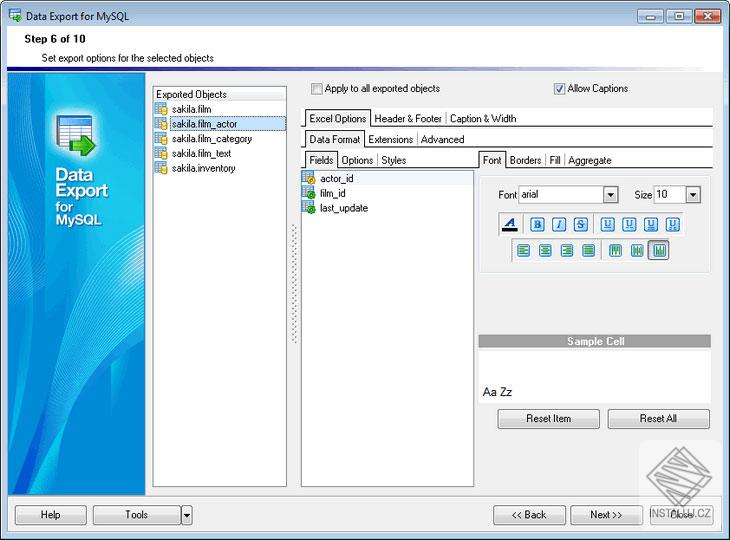Select top vertical alignment icon
The image size is (730, 540).
point(615,251)
